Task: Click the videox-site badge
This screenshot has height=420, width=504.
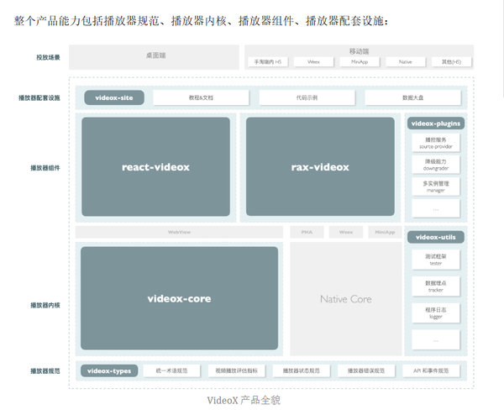Action: (114, 97)
